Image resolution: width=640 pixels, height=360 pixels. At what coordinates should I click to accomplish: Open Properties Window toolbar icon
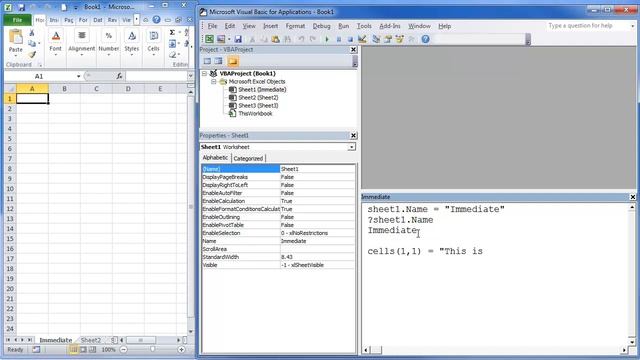(388, 39)
